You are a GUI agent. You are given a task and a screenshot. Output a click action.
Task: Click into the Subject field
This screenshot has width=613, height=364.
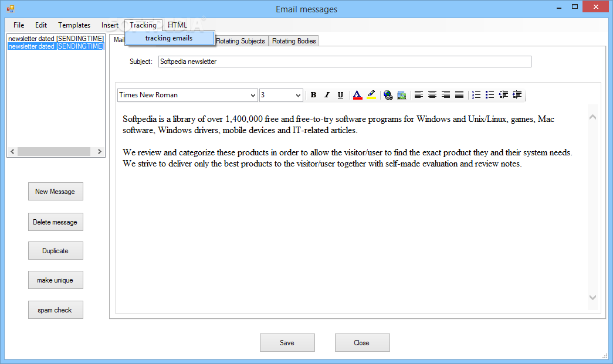click(344, 62)
